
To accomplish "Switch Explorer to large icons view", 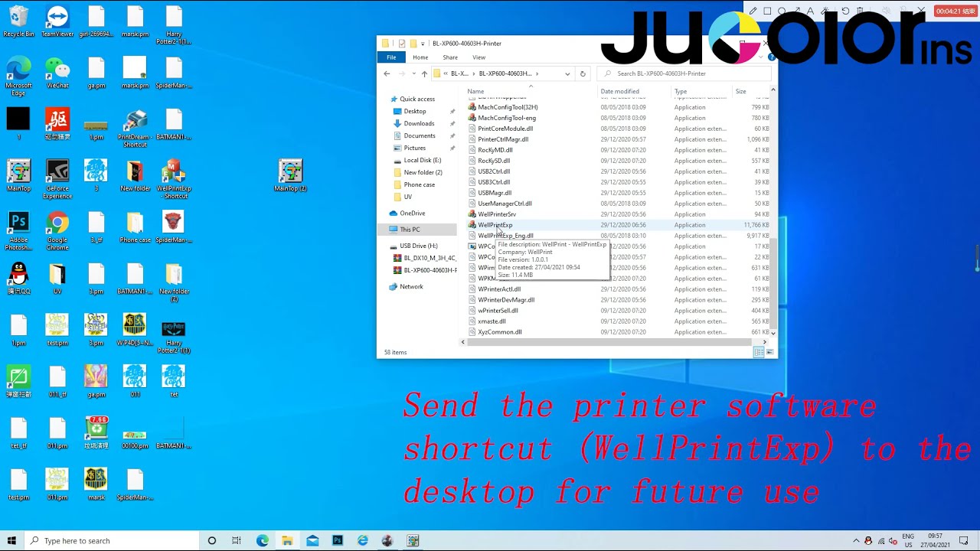I will point(770,352).
